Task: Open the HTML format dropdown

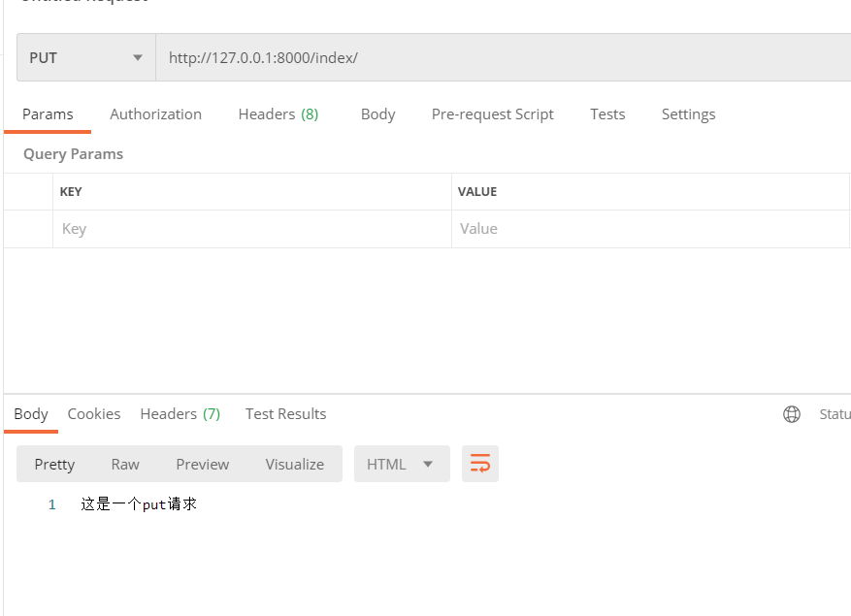Action: point(402,464)
